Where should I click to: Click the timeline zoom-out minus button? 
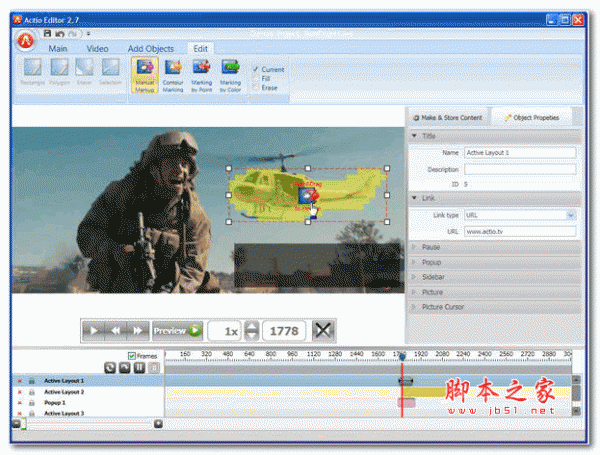[x=16, y=424]
